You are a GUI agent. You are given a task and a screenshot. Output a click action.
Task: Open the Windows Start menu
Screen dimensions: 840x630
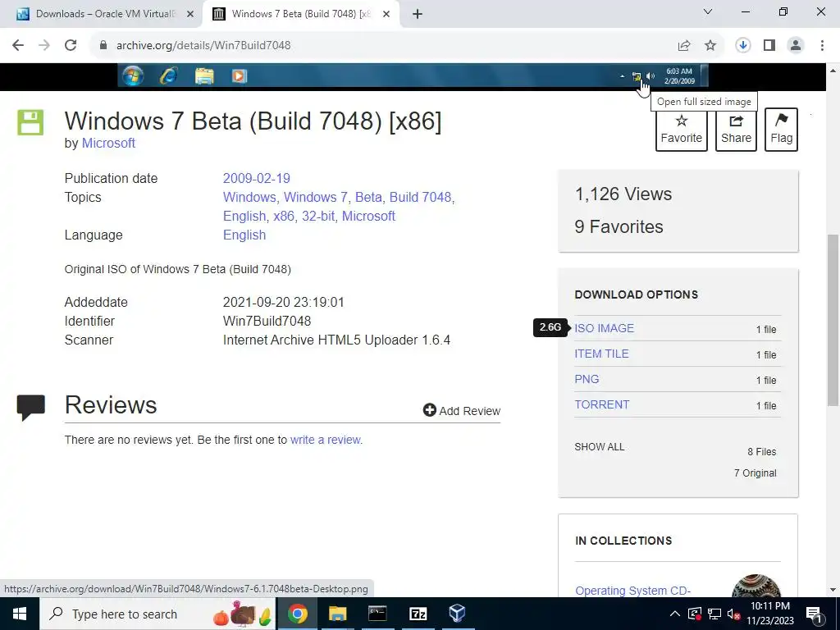[x=20, y=614]
